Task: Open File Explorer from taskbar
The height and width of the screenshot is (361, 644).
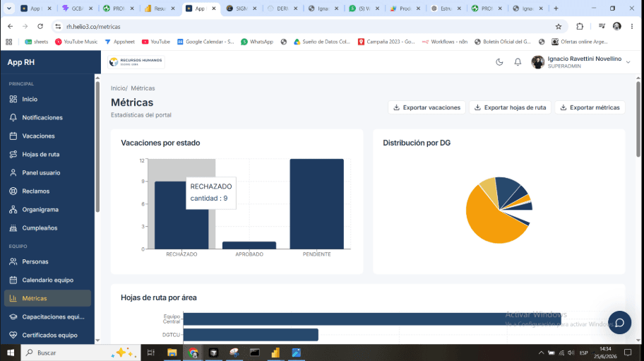Action: pos(172,353)
